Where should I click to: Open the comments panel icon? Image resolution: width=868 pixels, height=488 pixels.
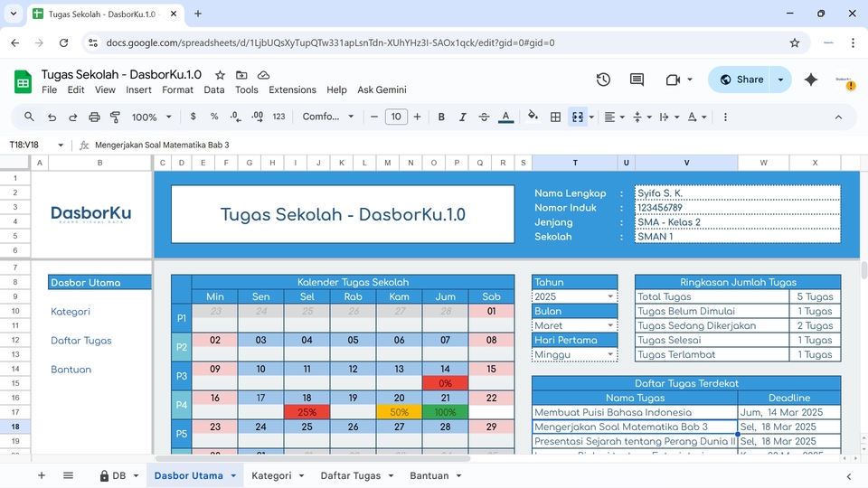(x=637, y=80)
